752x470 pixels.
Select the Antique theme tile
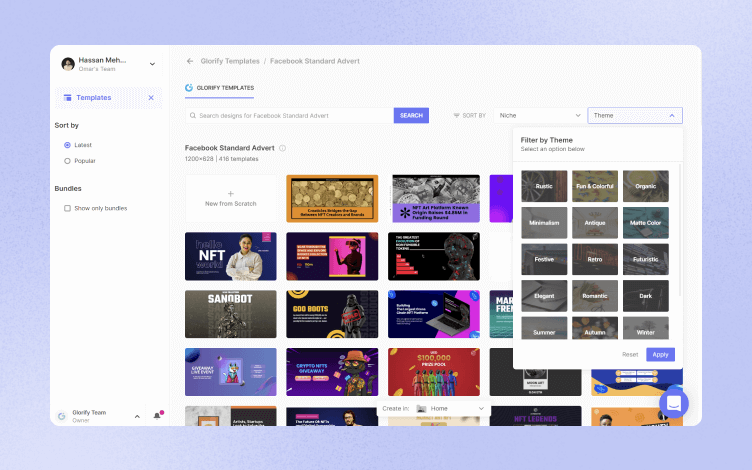coord(595,223)
